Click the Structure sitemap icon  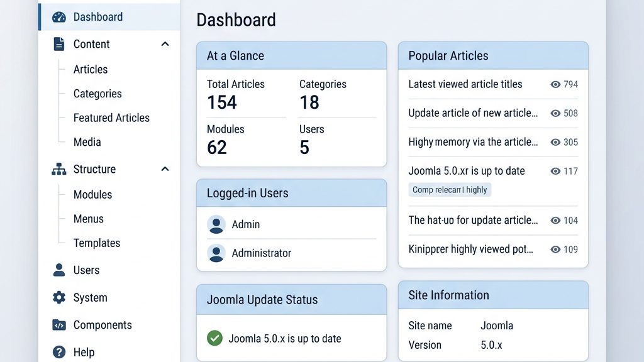(x=59, y=169)
